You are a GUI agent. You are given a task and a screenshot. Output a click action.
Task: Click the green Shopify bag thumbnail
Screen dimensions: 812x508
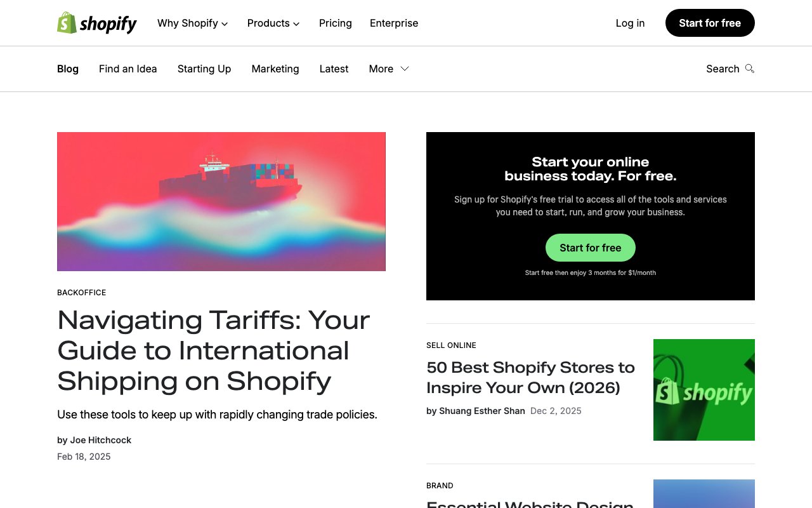[704, 390]
